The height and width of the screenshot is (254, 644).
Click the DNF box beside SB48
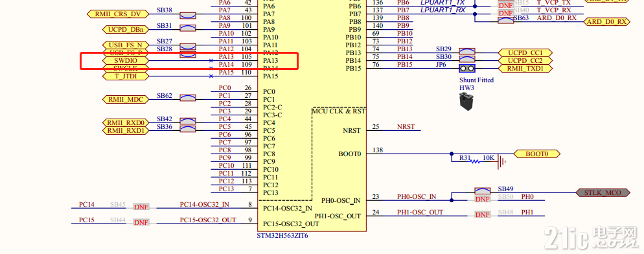[x=483, y=214]
